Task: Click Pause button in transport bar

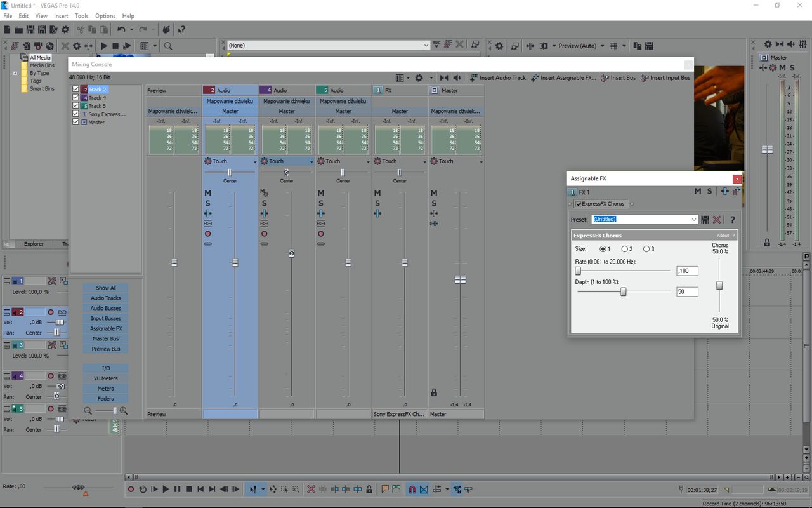Action: point(177,489)
